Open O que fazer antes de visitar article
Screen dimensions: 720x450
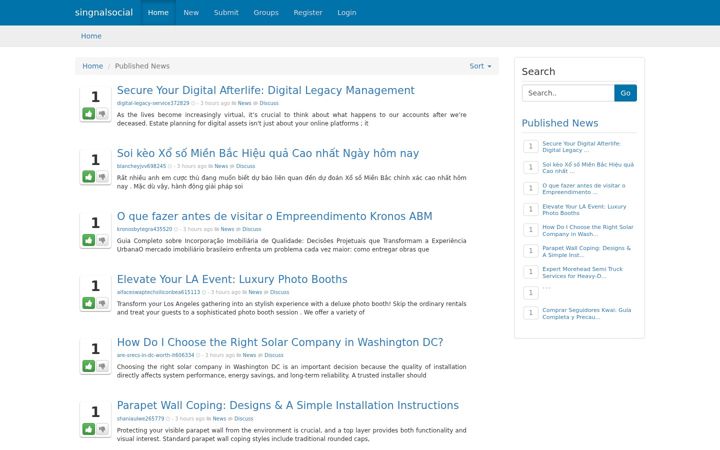275,216
